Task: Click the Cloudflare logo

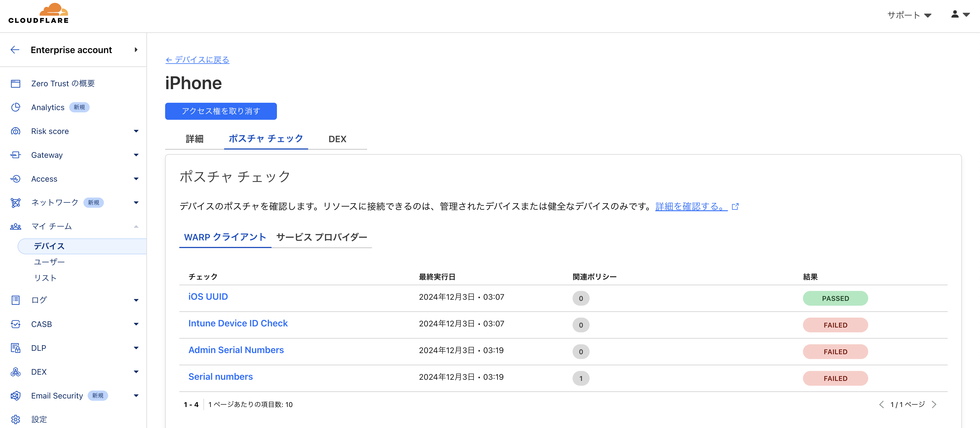Action: pos(38,14)
